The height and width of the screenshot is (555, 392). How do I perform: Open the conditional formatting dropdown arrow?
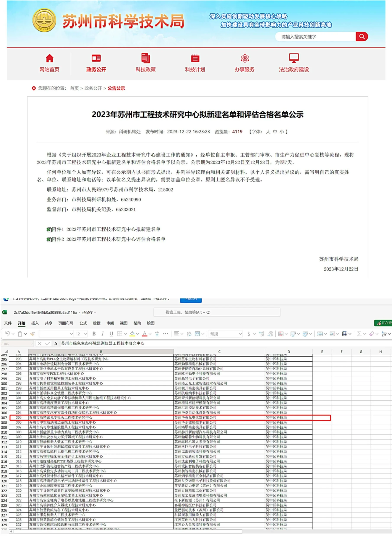pos(286,334)
